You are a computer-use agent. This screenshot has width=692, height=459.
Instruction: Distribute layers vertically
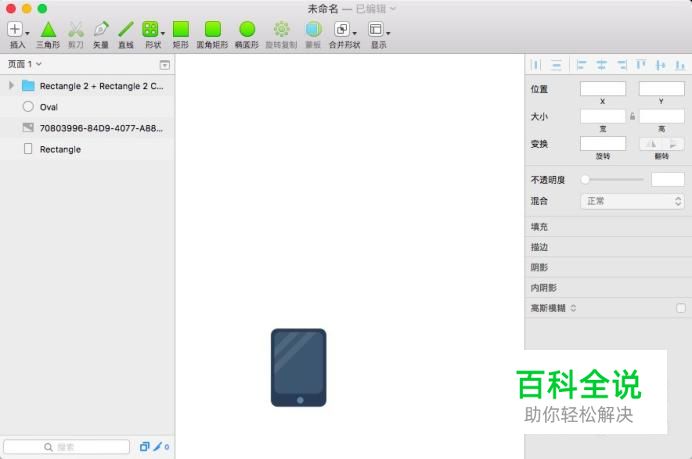[556, 65]
